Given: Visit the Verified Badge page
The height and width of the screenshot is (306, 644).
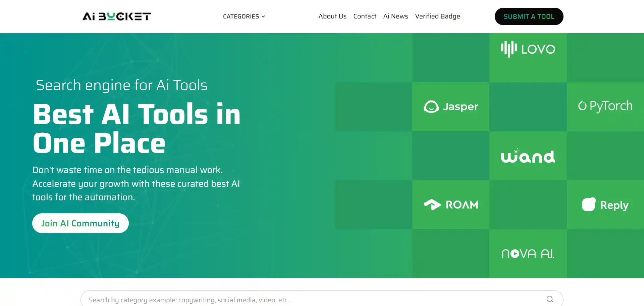Looking at the screenshot, I should 437,16.
